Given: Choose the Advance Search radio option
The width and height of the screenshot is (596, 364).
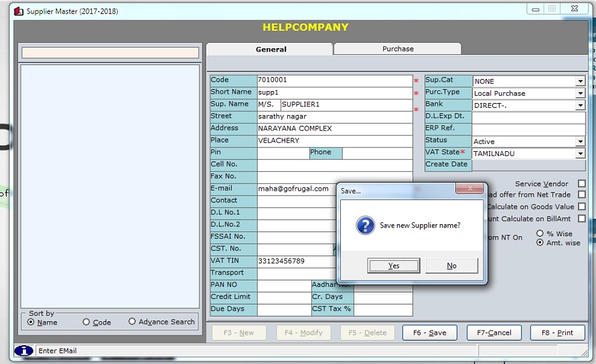Looking at the screenshot, I should tap(132, 321).
